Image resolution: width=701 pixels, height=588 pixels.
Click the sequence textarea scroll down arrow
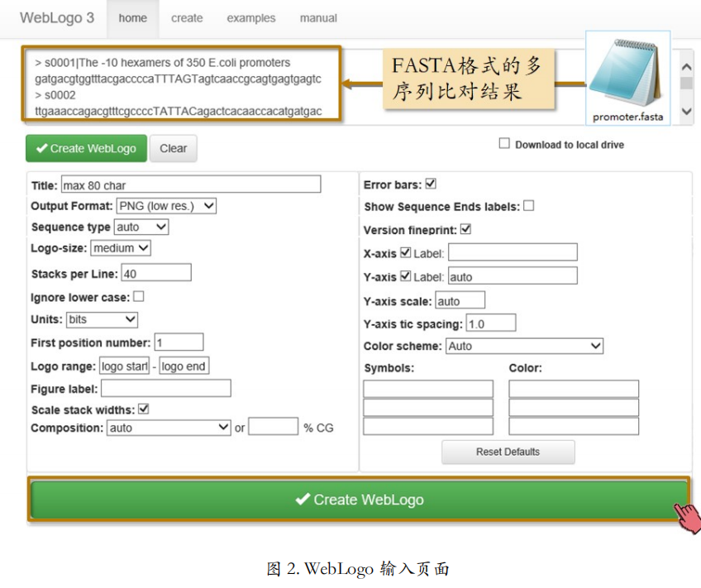click(686, 111)
